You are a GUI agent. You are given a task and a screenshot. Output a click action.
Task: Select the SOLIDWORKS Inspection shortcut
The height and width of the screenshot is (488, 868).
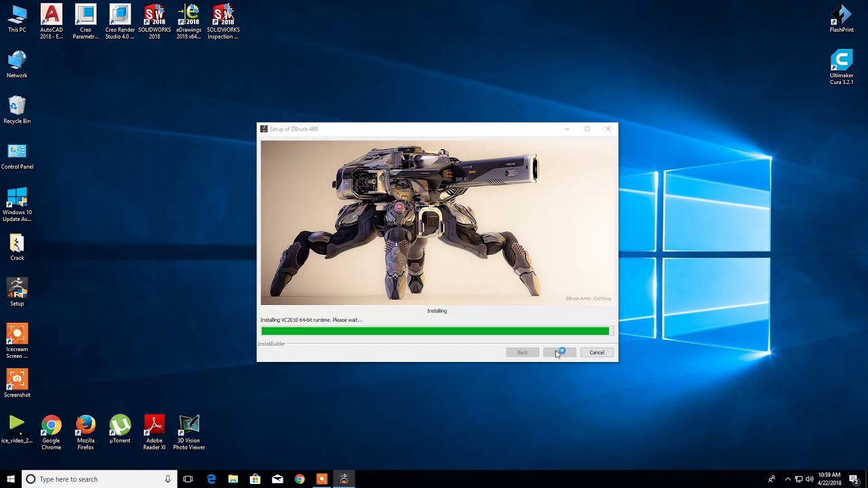(223, 22)
